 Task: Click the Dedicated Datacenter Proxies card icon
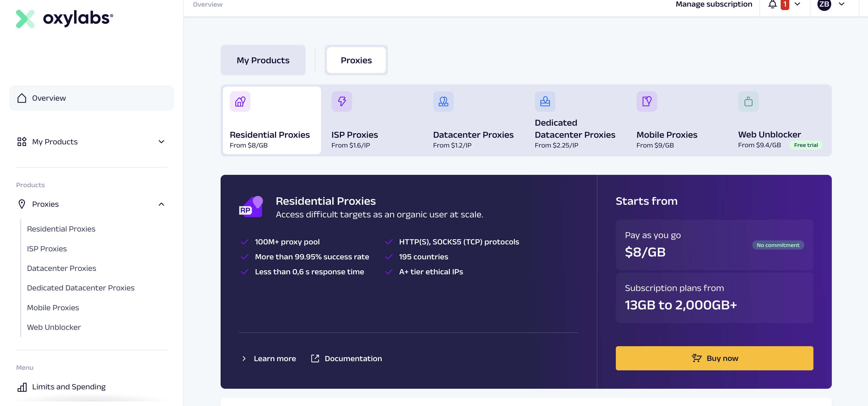545,102
